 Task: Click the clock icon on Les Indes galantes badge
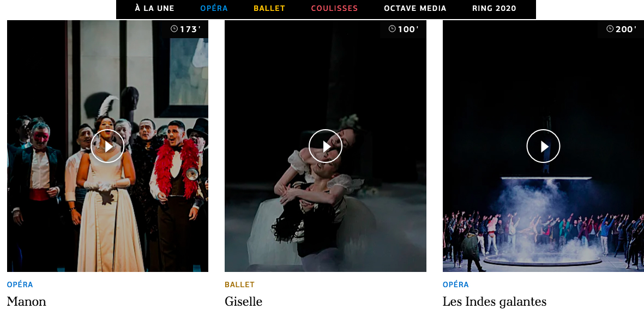pos(610,29)
